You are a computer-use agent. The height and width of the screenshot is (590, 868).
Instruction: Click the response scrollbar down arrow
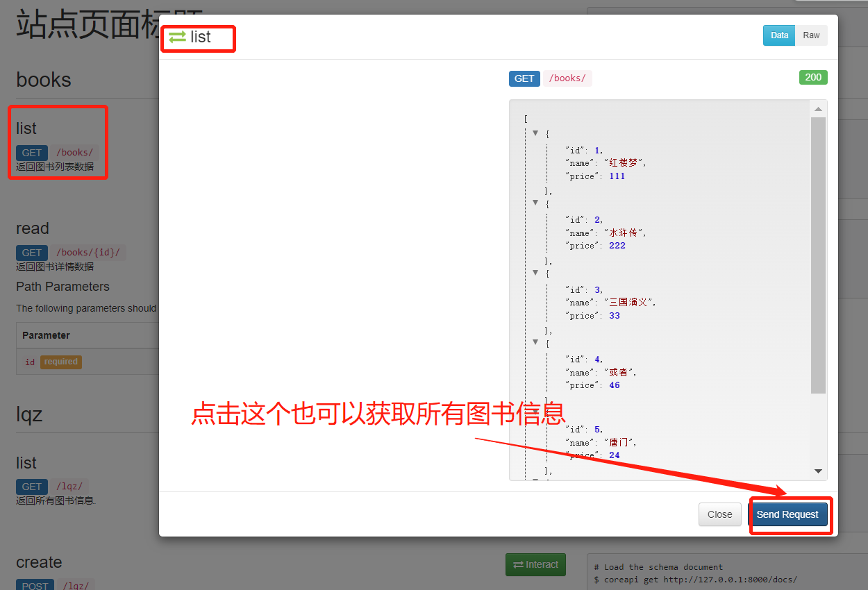[x=818, y=471]
